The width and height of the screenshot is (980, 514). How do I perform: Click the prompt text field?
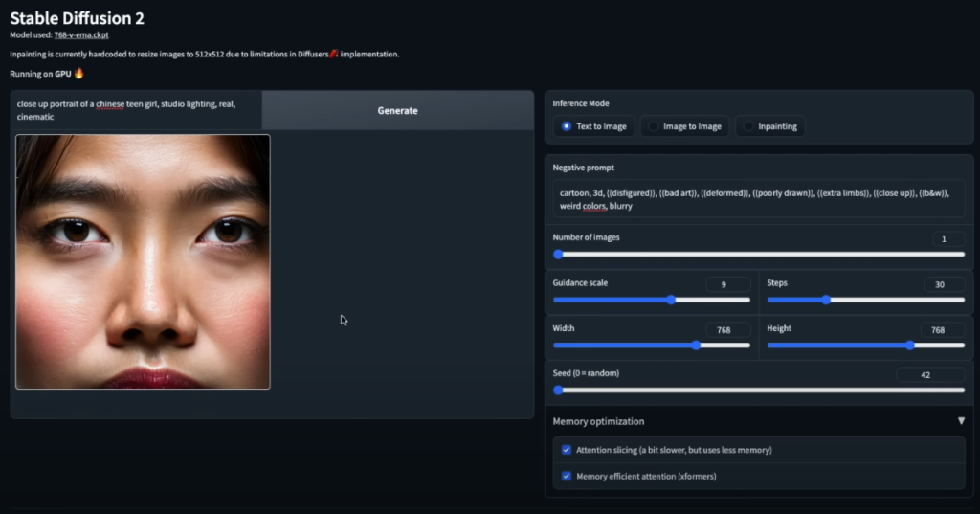click(x=136, y=110)
